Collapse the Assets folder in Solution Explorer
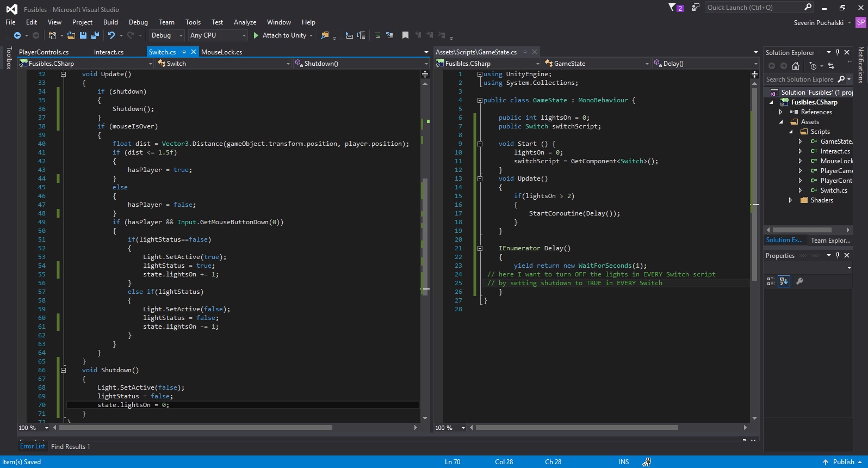 point(781,122)
